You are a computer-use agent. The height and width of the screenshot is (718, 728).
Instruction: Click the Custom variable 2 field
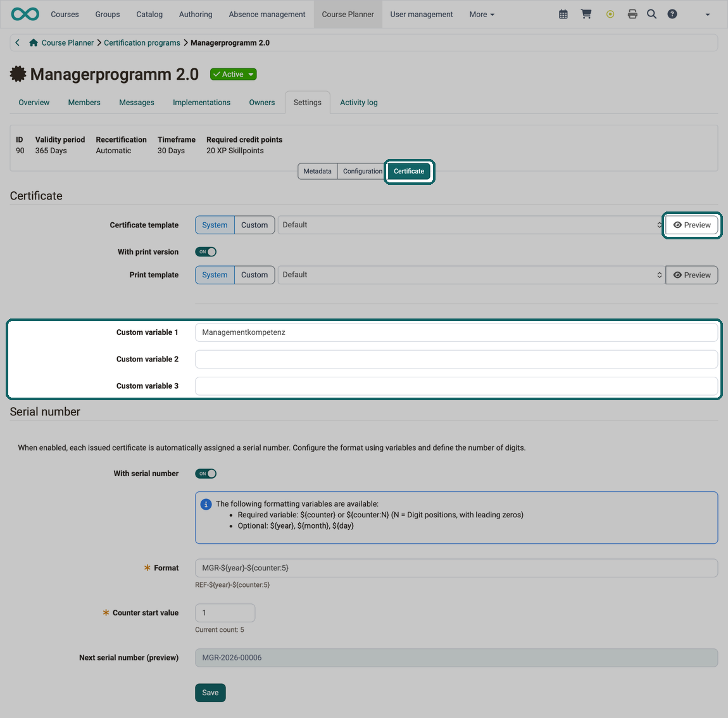[x=456, y=360]
